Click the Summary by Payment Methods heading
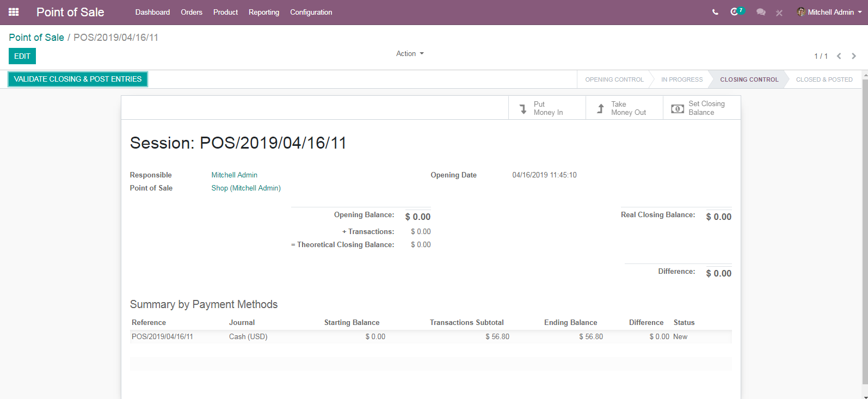The height and width of the screenshot is (399, 868). click(x=204, y=304)
